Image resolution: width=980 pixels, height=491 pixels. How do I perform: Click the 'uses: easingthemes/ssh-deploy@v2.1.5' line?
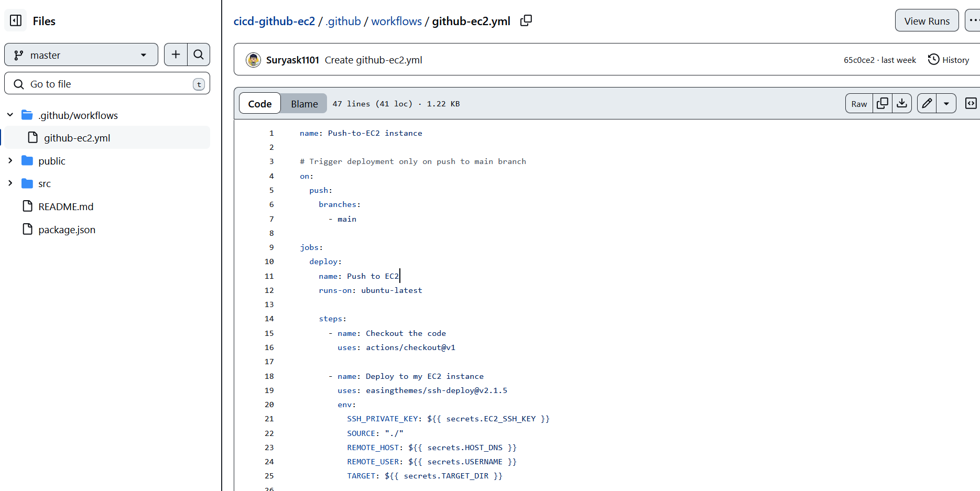click(422, 390)
